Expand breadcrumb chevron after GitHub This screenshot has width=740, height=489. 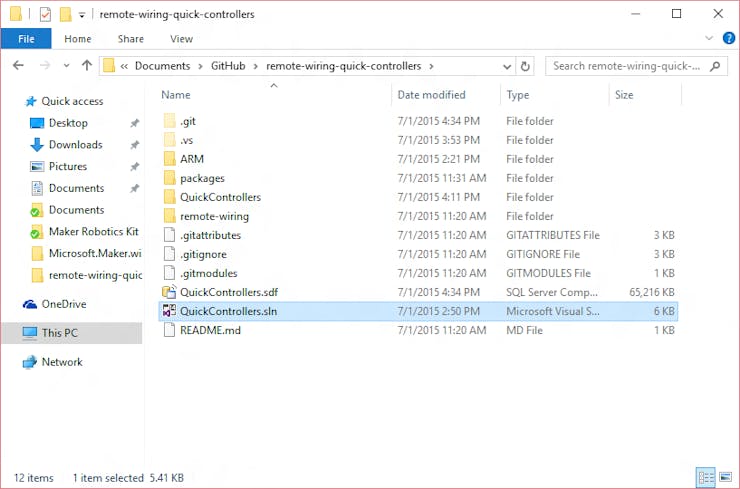click(255, 66)
